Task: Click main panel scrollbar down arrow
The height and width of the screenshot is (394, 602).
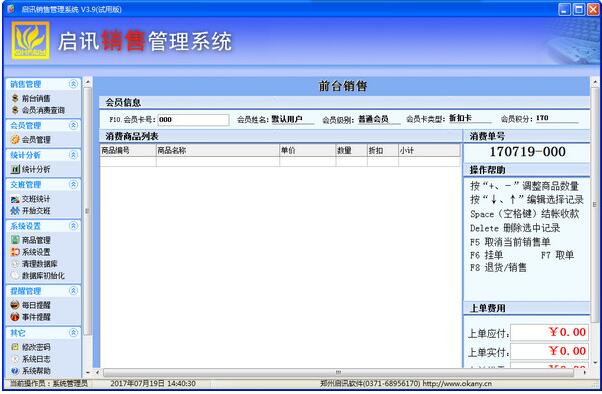Action: pos(595,363)
